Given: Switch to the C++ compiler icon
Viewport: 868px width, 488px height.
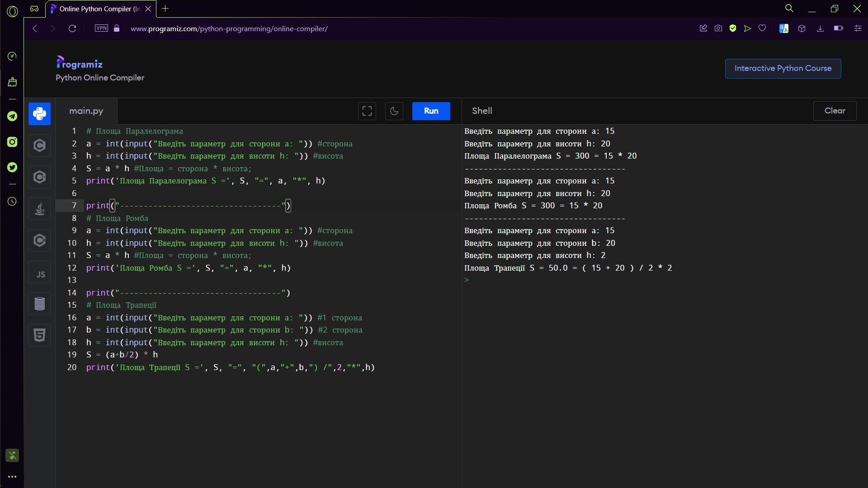Looking at the screenshot, I should (x=39, y=177).
